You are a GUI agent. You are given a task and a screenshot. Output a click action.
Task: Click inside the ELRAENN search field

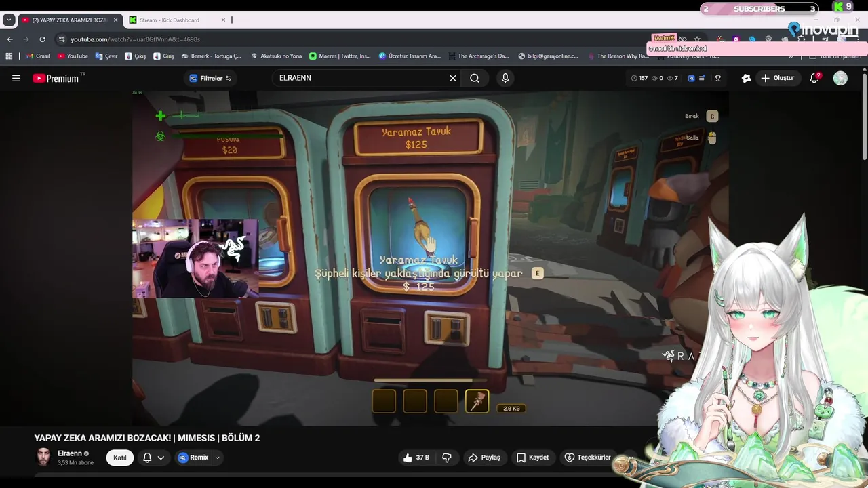click(x=359, y=78)
